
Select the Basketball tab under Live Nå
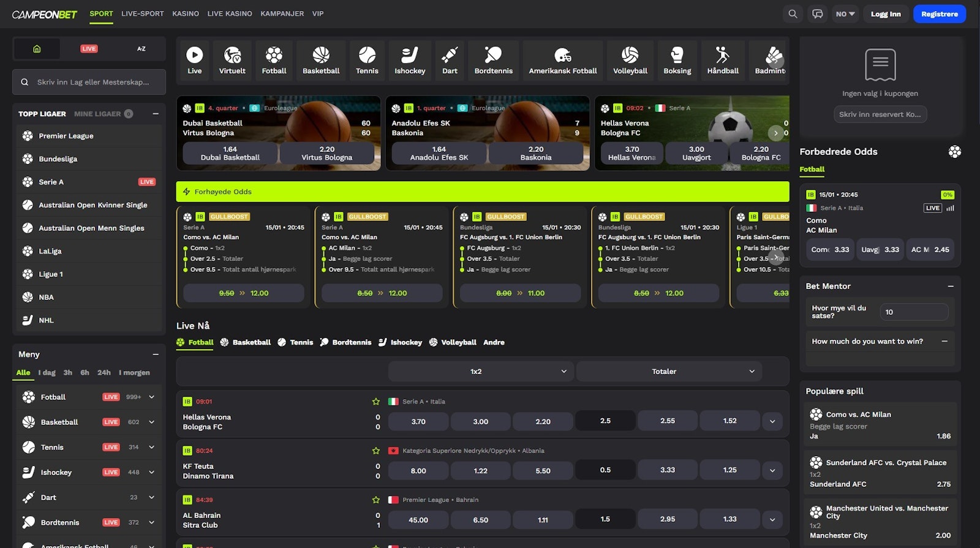point(246,342)
